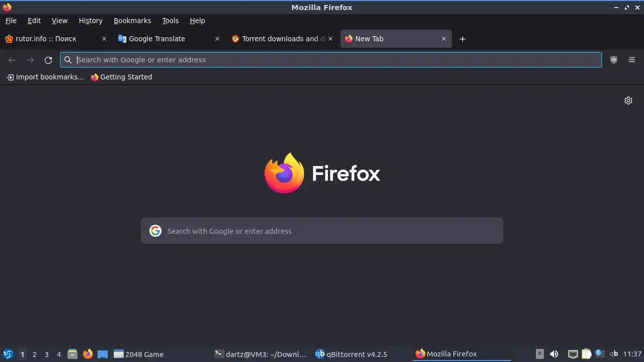Open uBlock Origin shield extension icon
Viewport: 644px width, 362px height.
(x=614, y=60)
